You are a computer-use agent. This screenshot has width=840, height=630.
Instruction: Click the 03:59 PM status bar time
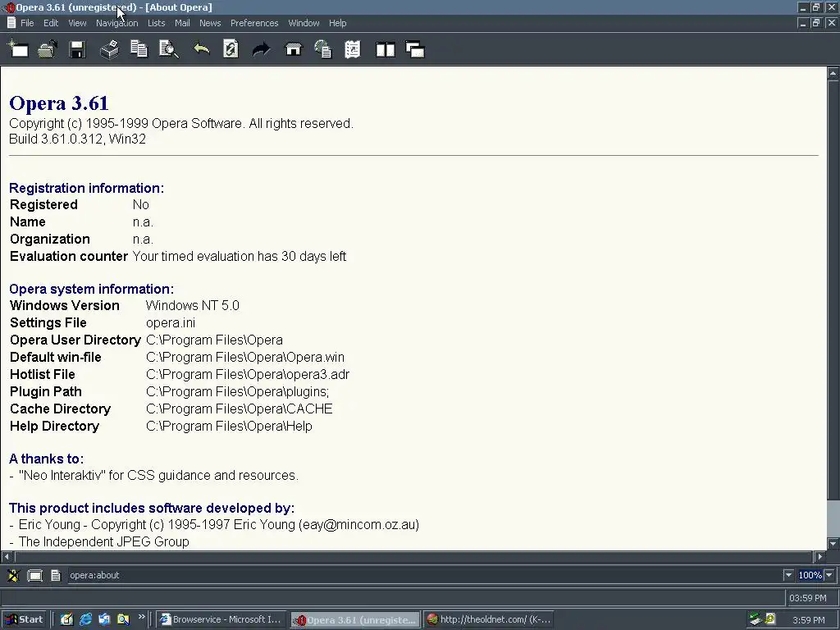[808, 598]
